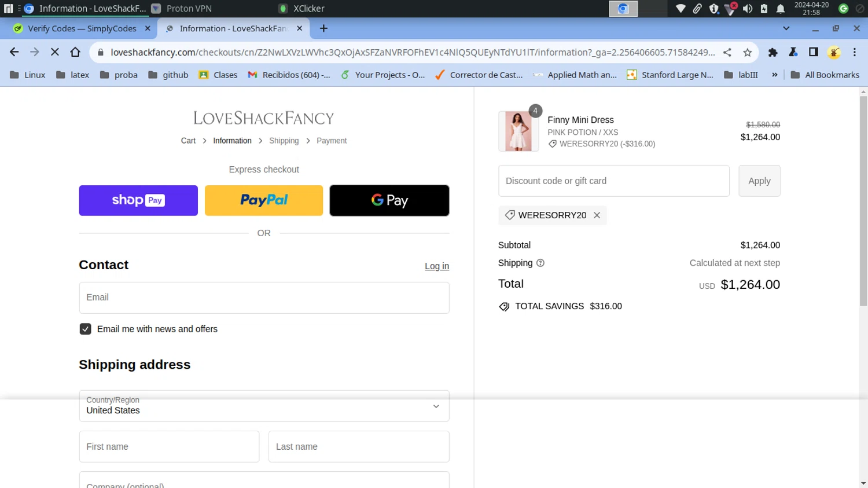Open the volume speaker tray icon
Viewport: 868px width, 488px height.
click(748, 9)
